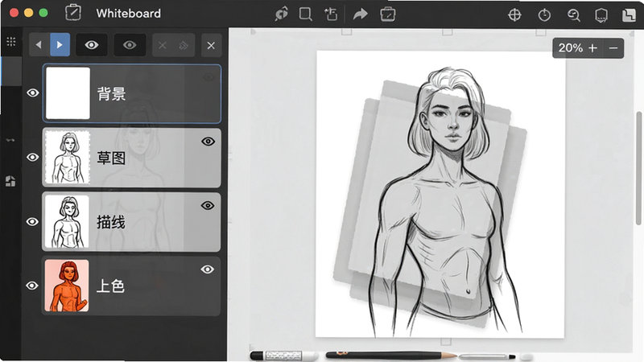
Task: Click the crosshair target icon
Action: click(x=514, y=15)
